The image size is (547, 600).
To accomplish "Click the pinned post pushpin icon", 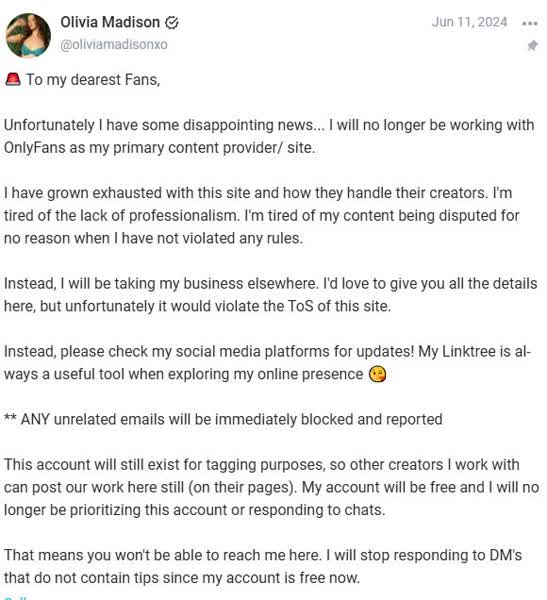I will coord(532,46).
